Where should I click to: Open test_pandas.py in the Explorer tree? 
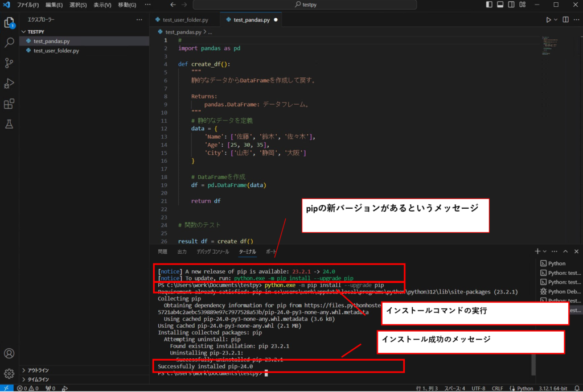tap(84, 41)
